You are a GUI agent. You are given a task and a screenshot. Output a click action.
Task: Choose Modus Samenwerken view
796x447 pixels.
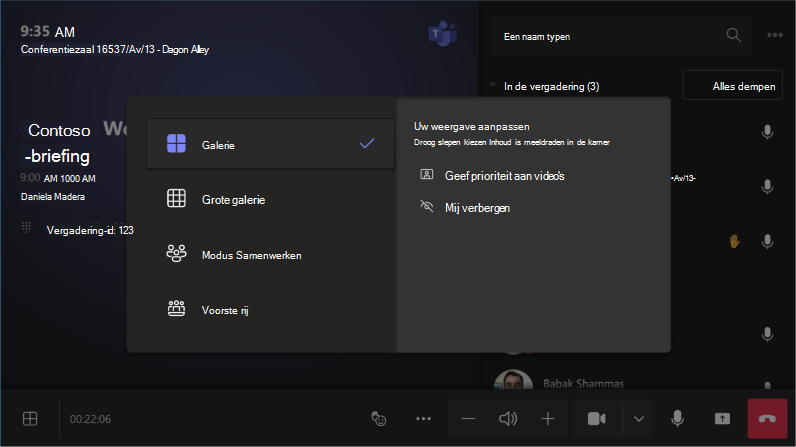click(270, 255)
